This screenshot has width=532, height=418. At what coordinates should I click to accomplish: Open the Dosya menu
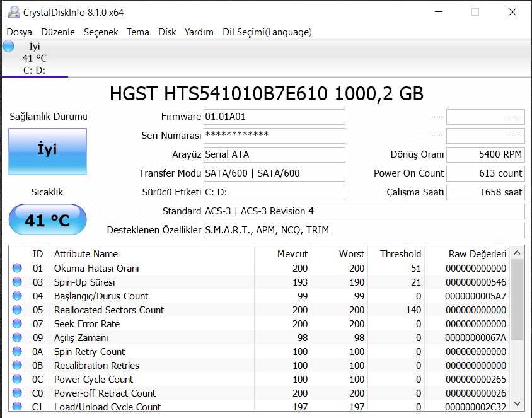coord(19,32)
